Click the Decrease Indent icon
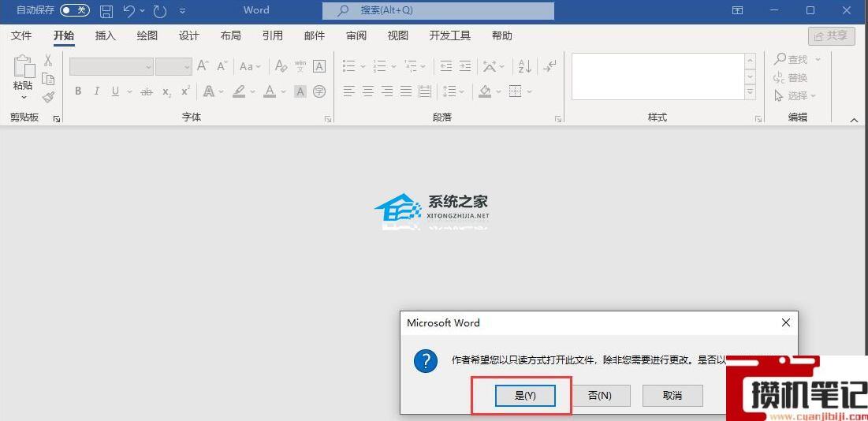Viewport: 868px width, 421px height. (x=446, y=66)
